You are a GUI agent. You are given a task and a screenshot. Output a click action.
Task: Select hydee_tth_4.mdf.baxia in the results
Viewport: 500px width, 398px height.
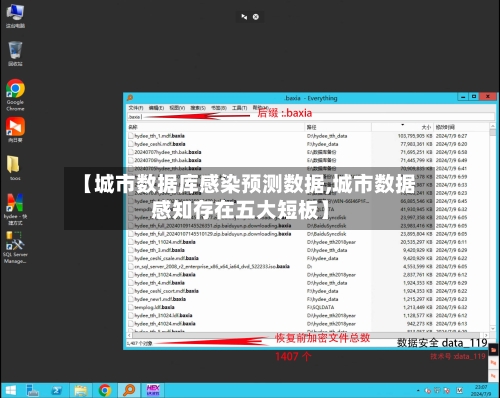click(x=159, y=283)
